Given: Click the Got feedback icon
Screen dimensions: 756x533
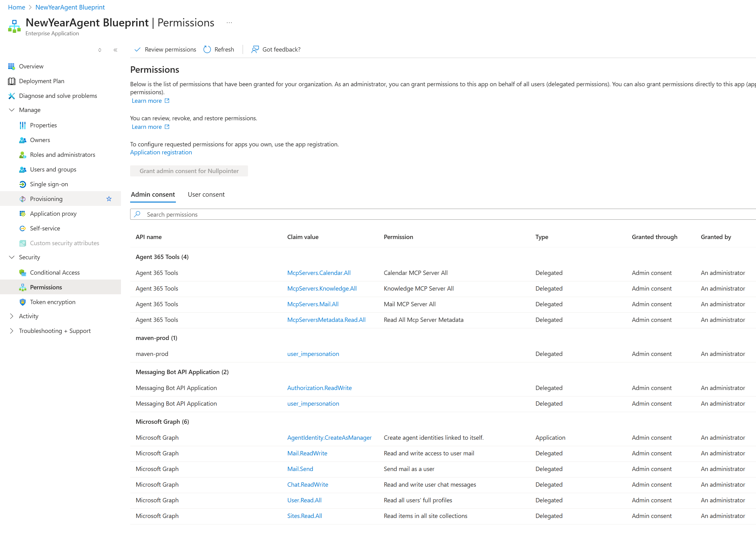Looking at the screenshot, I should point(255,49).
